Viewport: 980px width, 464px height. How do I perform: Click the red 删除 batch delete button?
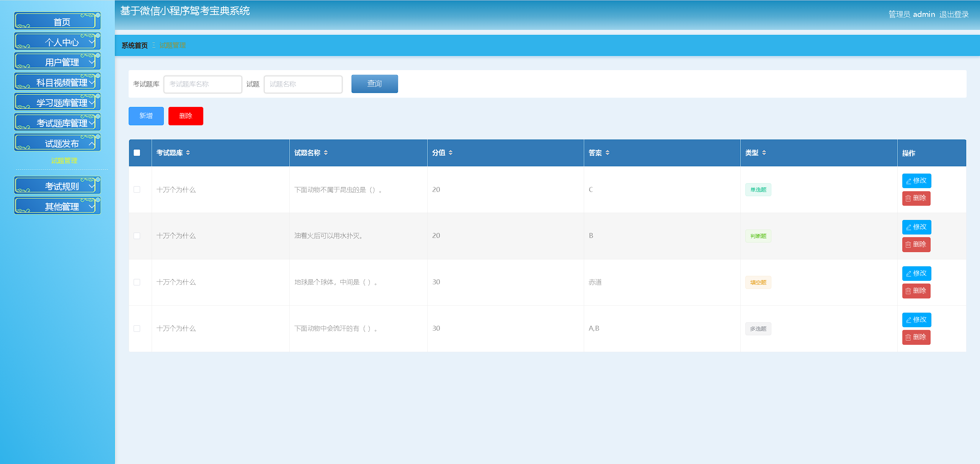pos(186,116)
